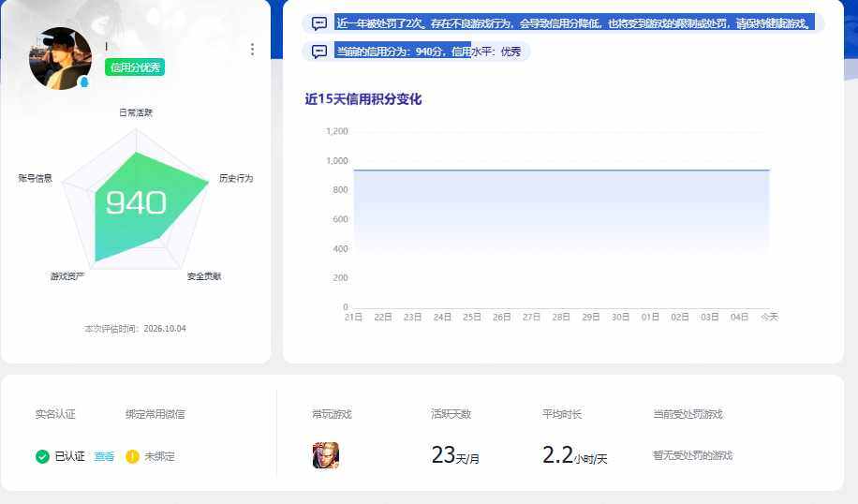Click the yellow warning icon beside 未绑定
Screen dimensions: 858x504
(132, 456)
